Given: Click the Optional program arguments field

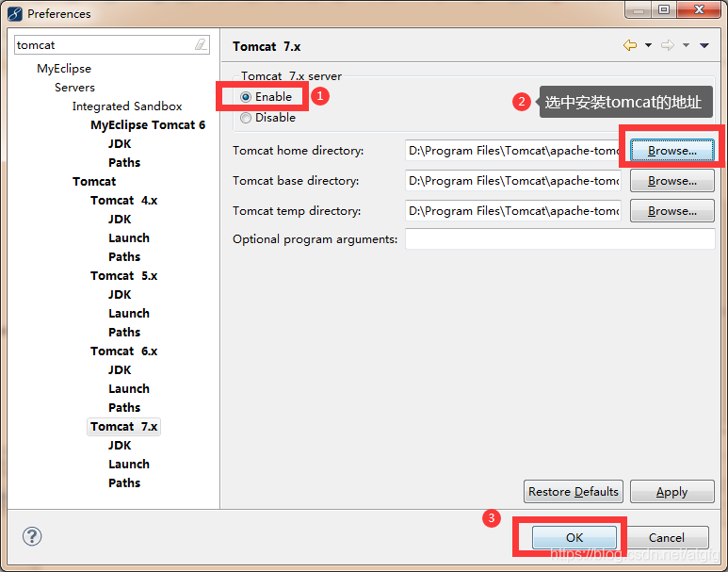Looking at the screenshot, I should point(560,238).
